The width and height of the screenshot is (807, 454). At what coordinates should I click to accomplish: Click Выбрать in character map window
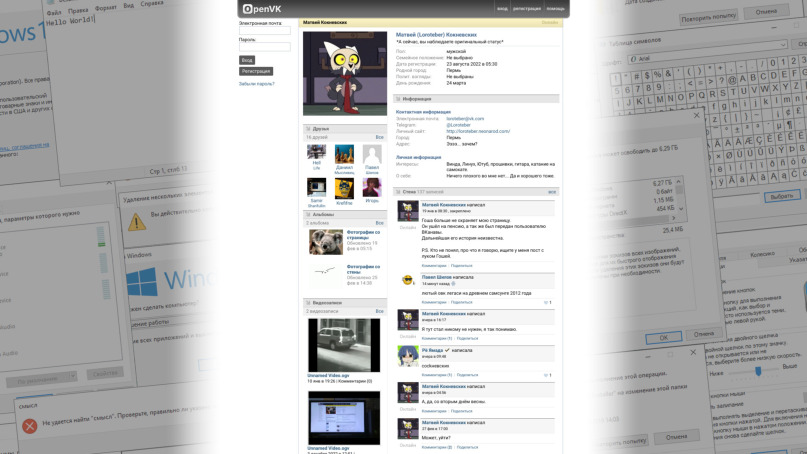pyautogui.click(x=782, y=196)
